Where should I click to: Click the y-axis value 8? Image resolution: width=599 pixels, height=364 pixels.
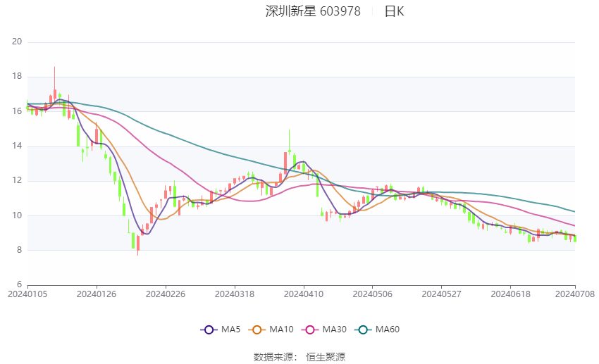[x=19, y=250]
